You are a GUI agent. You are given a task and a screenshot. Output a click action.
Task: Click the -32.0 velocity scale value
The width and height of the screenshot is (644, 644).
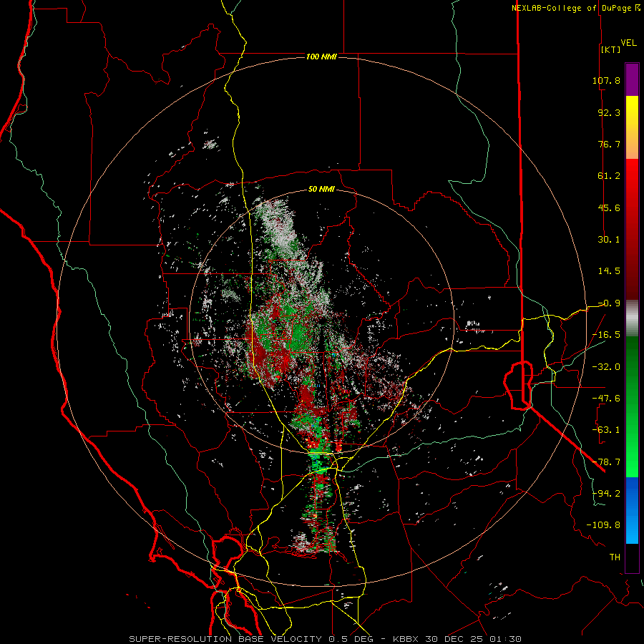(x=606, y=367)
